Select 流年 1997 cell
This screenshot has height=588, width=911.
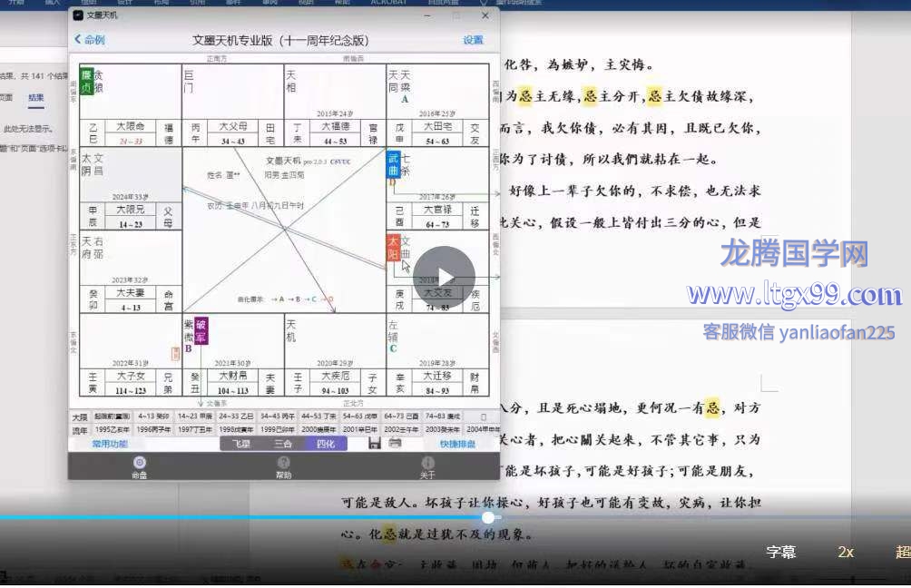pos(195,430)
